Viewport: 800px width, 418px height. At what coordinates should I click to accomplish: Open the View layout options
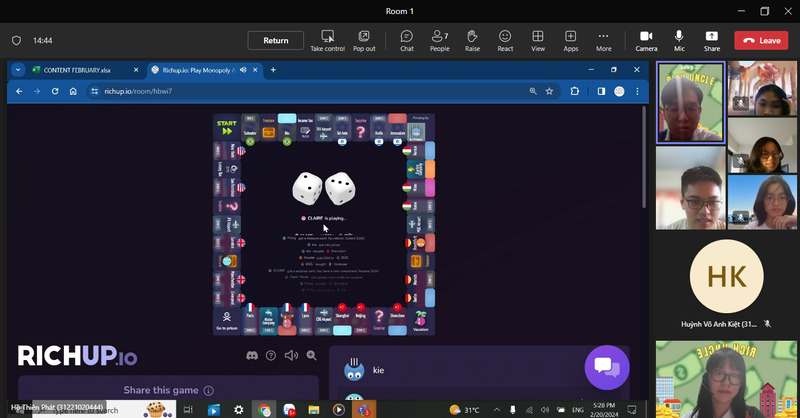[x=538, y=41]
